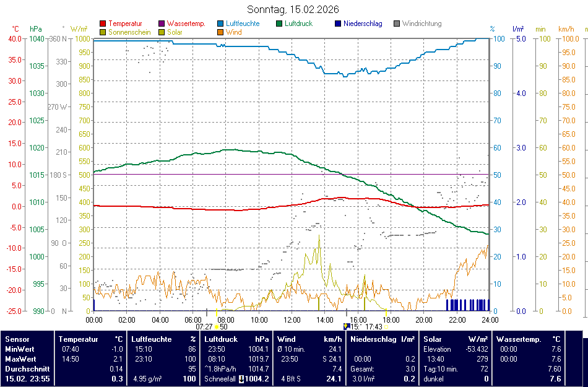Click the yellow Solar legend square
588x387 pixels.
point(162,32)
